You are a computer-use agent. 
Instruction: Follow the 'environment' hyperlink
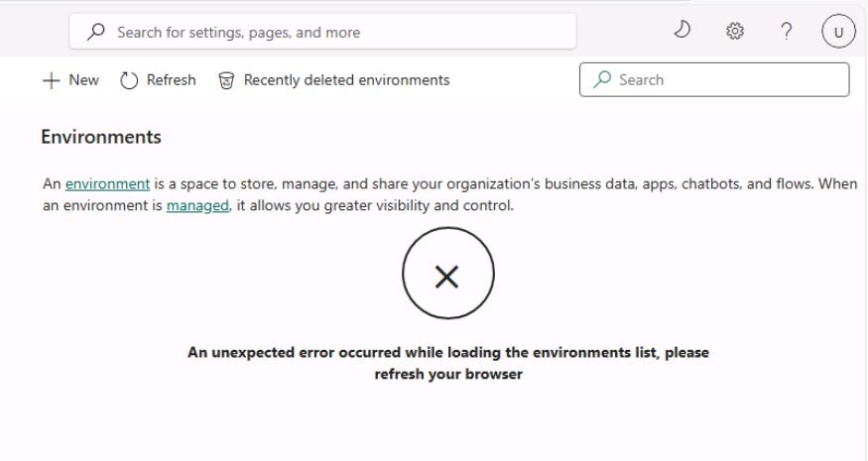[x=107, y=183]
